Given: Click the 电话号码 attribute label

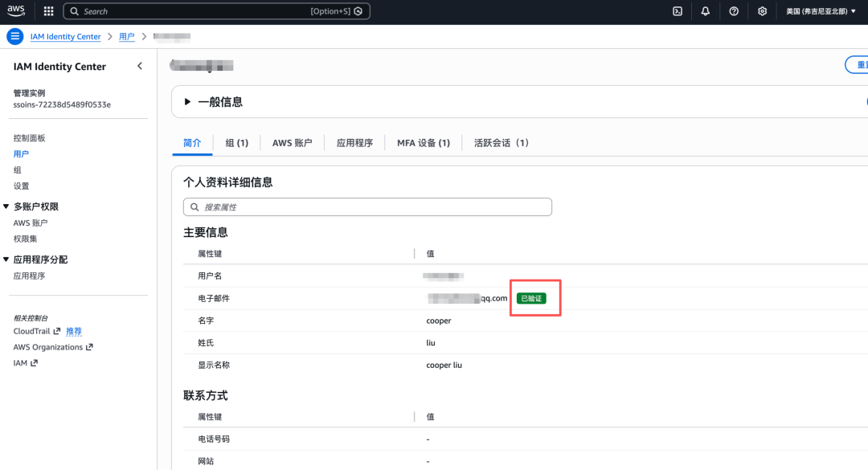Looking at the screenshot, I should (x=214, y=439).
